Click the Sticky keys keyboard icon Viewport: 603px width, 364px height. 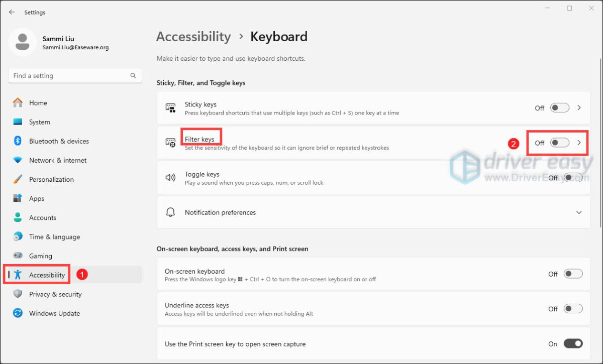tap(171, 108)
